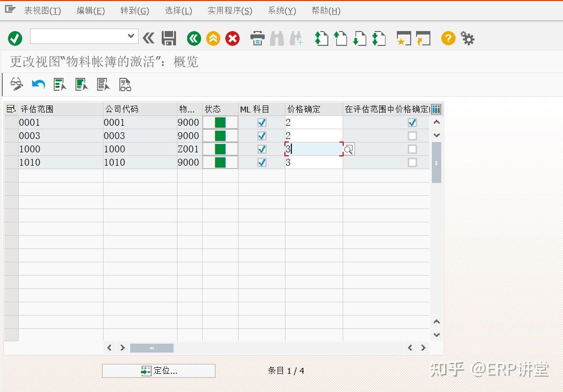Viewport: 563px width, 392px height.
Task: Uncheck ML 科目 for valuation area 1010
Action: coord(262,162)
